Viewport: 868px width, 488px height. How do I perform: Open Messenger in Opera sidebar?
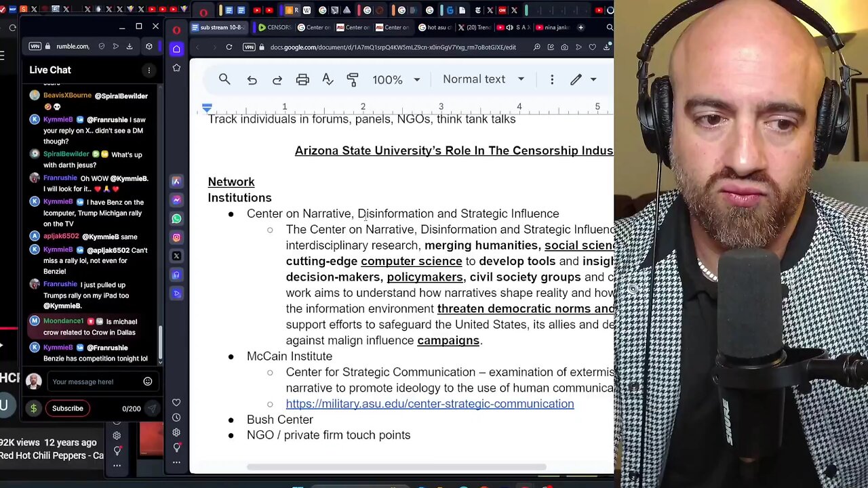point(176,200)
